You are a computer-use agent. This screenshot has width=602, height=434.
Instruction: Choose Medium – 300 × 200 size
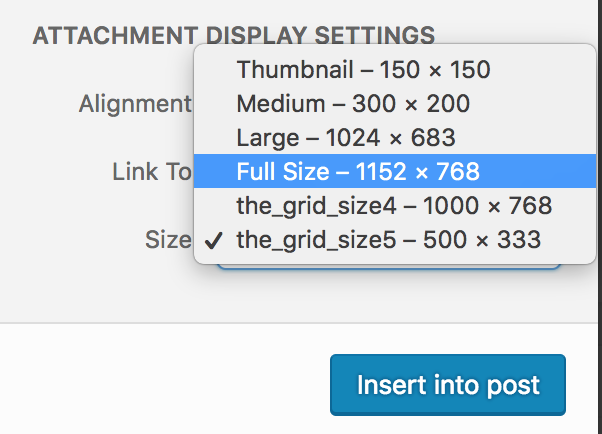click(x=353, y=104)
